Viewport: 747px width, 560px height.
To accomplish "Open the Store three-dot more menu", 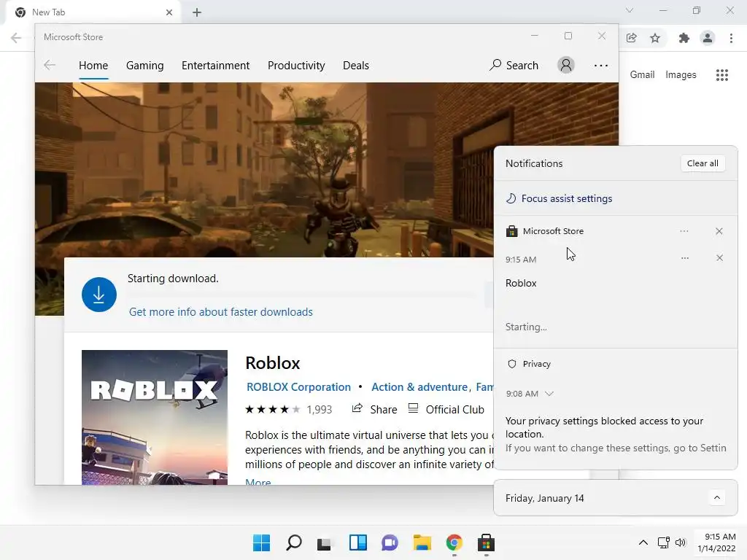I will coord(601,65).
